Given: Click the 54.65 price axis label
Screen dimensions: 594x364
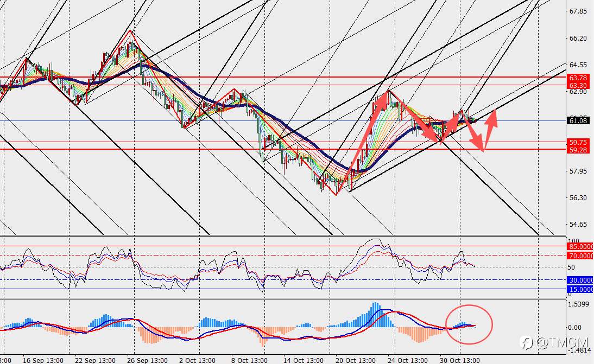Looking at the screenshot, I should [578, 225].
